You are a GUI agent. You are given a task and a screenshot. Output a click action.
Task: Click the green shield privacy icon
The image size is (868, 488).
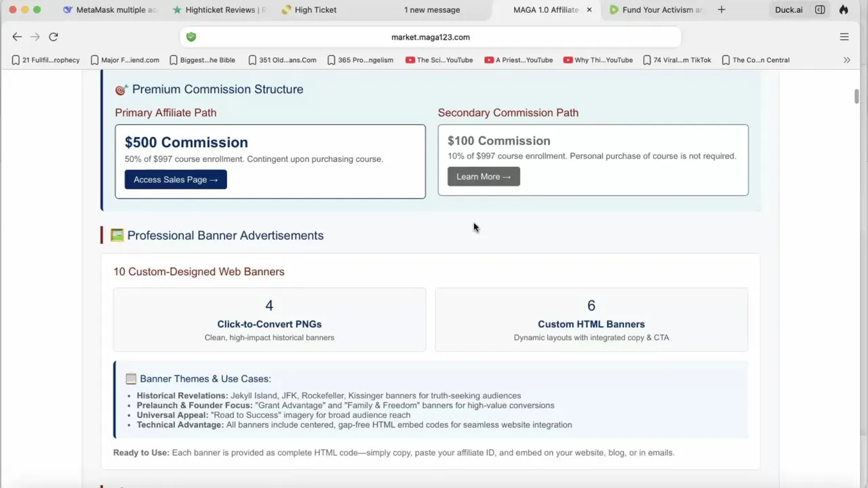tap(191, 37)
